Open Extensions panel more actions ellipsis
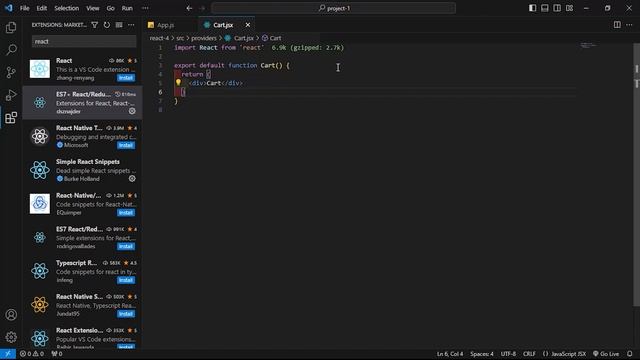The height and width of the screenshot is (360, 640). [131, 25]
